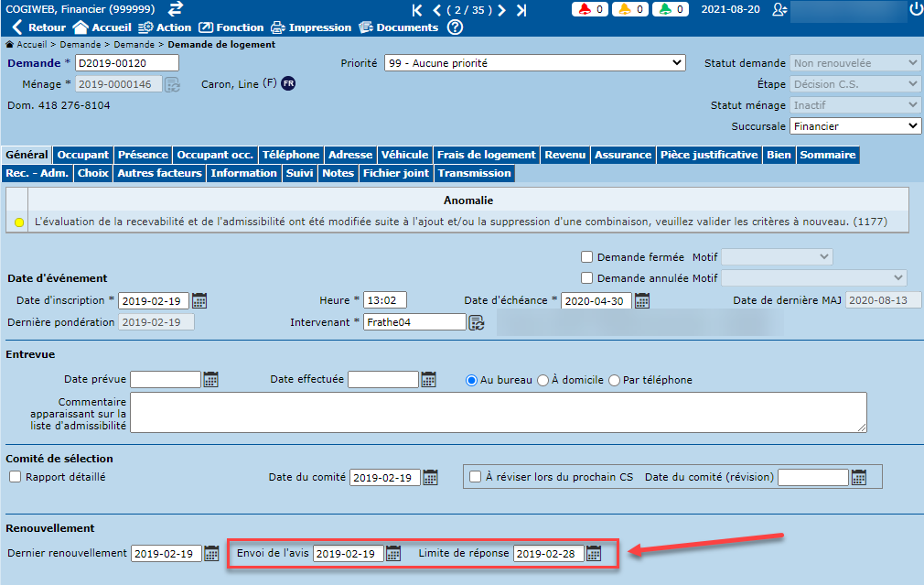Image resolution: width=924 pixels, height=585 pixels.
Task: Switch to the Frais de logement tab
Action: (486, 155)
